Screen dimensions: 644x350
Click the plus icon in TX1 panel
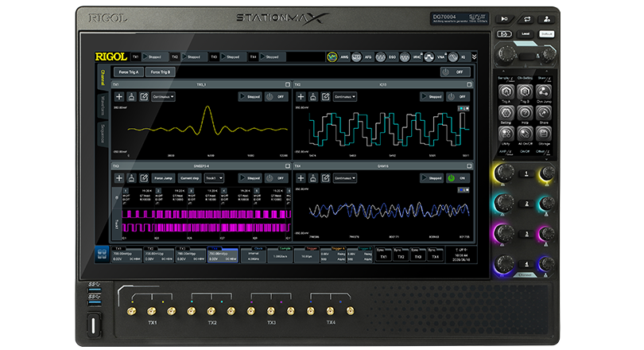119,96
